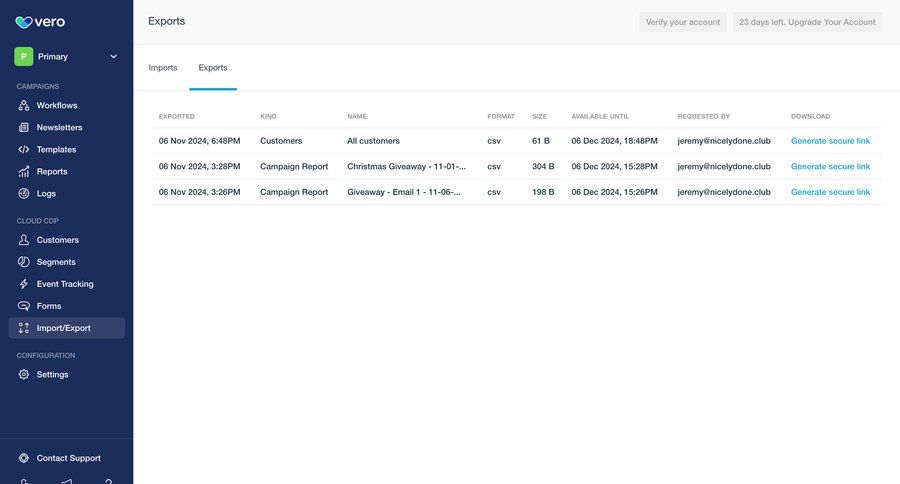Screen dimensions: 900x484
Task: Click csv format in Giveaway Email 1 row
Action: pos(494,192)
